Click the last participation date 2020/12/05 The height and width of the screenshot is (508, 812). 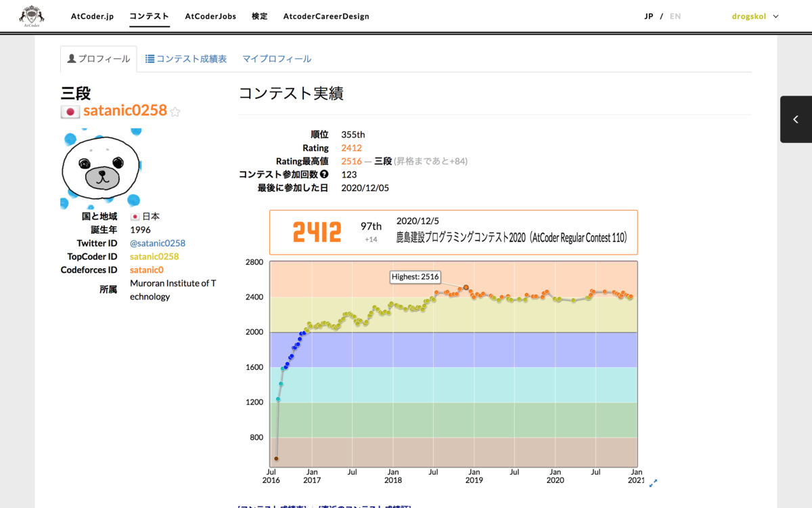(365, 188)
